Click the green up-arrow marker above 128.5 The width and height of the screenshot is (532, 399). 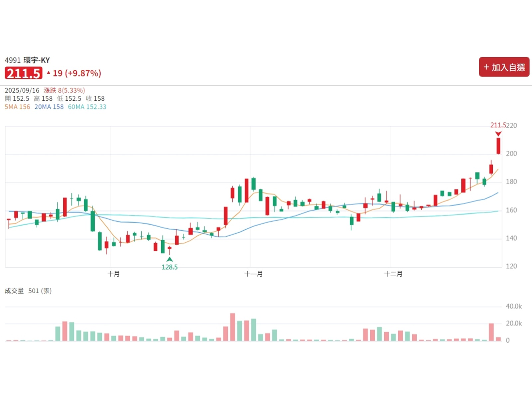170,259
